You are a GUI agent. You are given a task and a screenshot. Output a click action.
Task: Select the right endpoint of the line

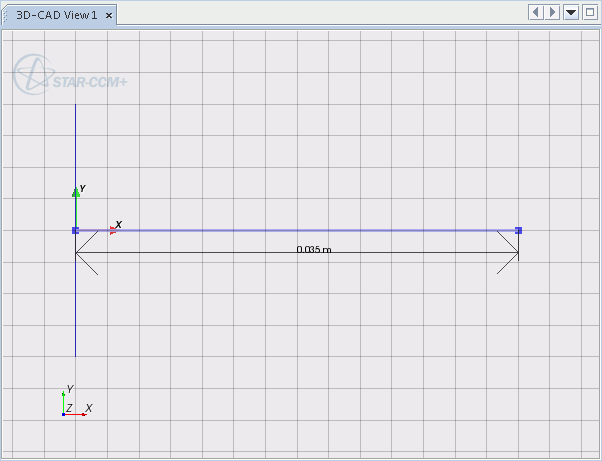click(518, 231)
